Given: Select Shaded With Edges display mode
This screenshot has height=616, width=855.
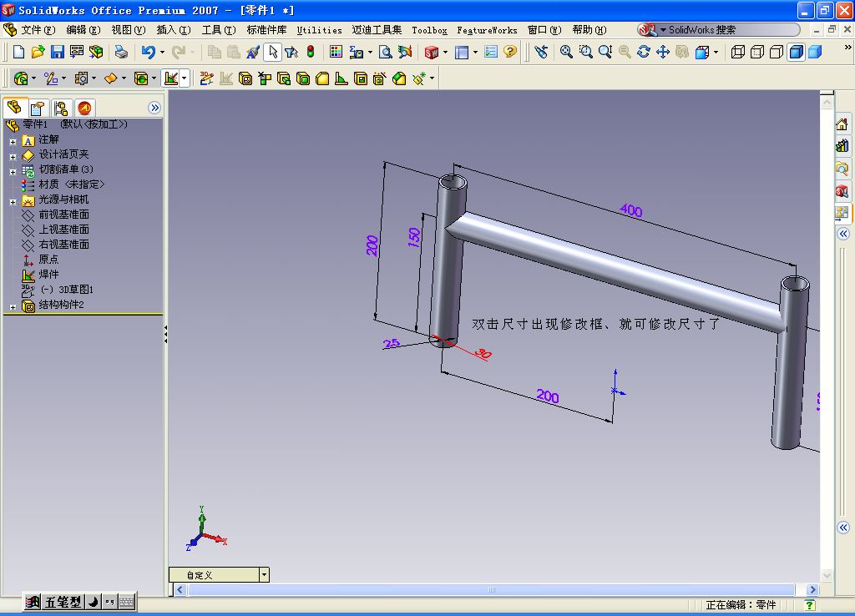Looking at the screenshot, I should pyautogui.click(x=796, y=52).
